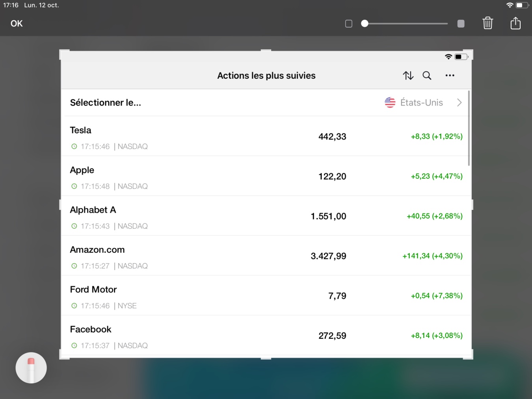Click the outlined square opacity minimum icon
The height and width of the screenshot is (399, 532).
coord(349,24)
